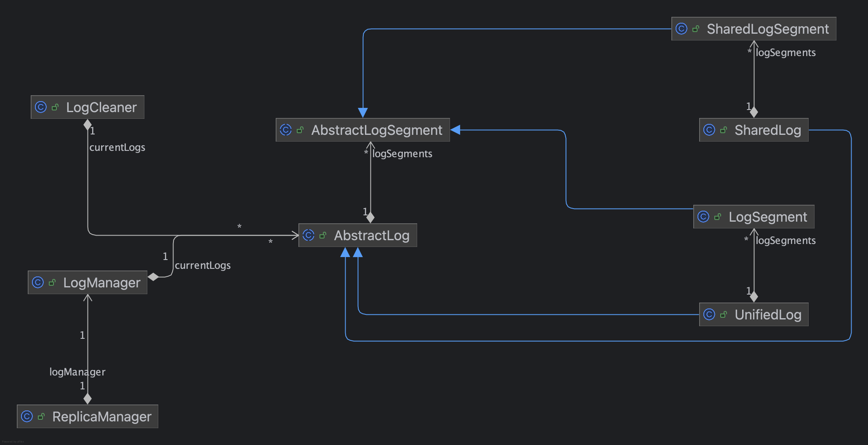Click the logManager association label
This screenshot has height=445, width=868.
(77, 372)
